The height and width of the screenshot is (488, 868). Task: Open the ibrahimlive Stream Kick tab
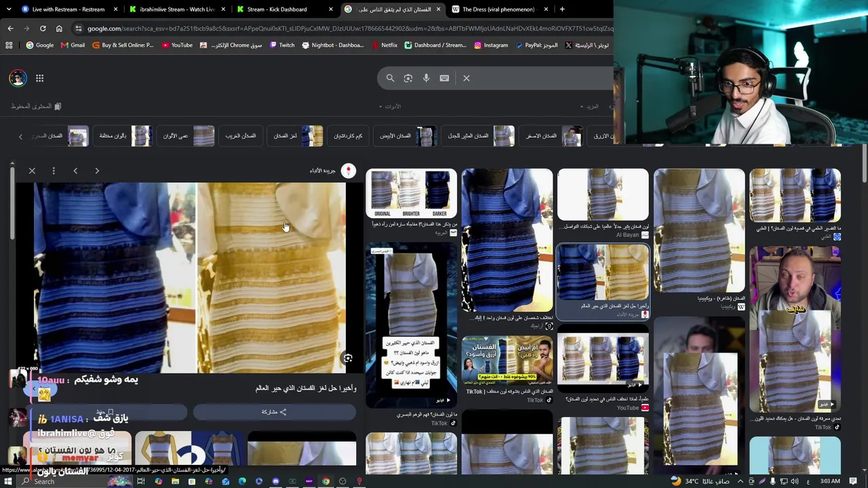176,9
